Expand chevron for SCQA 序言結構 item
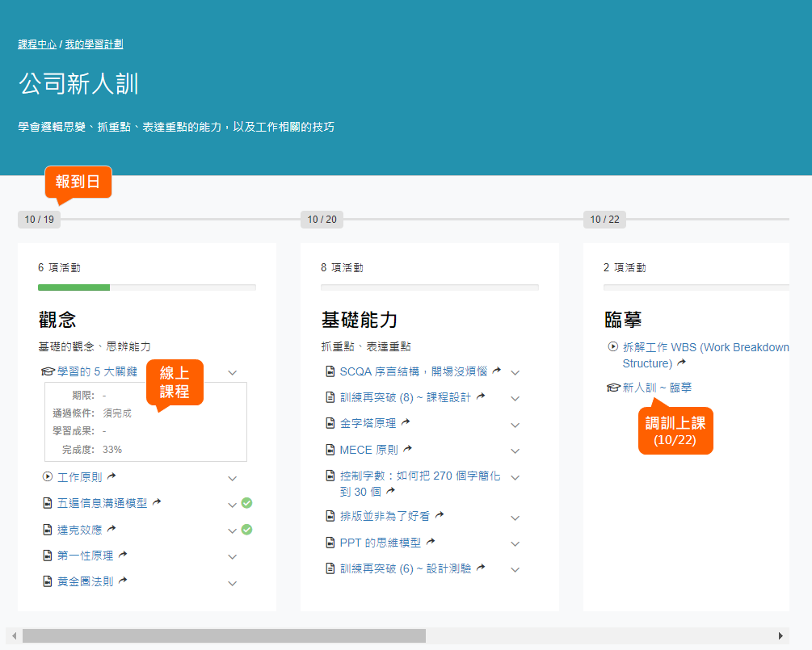 pos(515,372)
